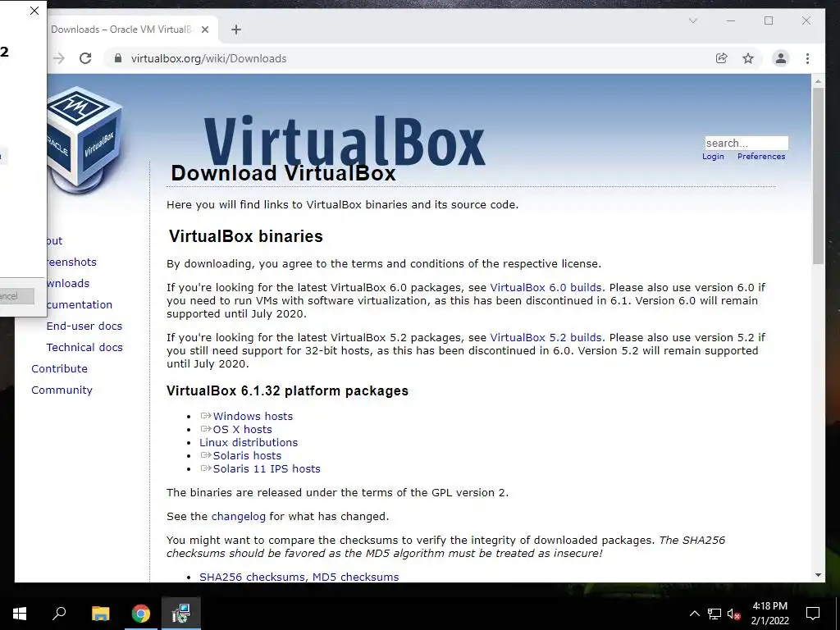
Task: Open the VirtualBox 5.2 builds link
Action: click(546, 338)
